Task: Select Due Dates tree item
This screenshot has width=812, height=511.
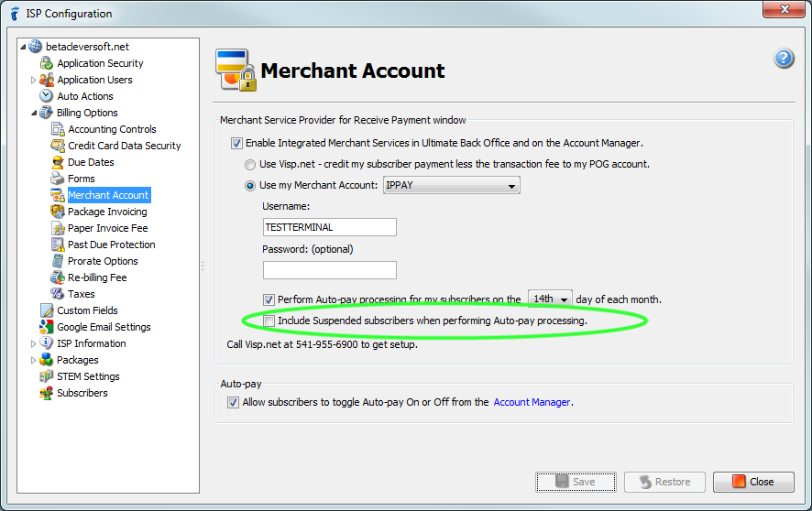Action: (91, 162)
